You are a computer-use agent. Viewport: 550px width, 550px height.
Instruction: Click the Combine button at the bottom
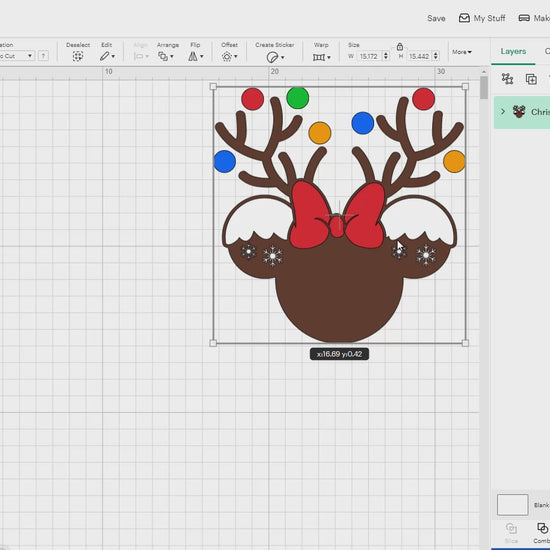542,532
